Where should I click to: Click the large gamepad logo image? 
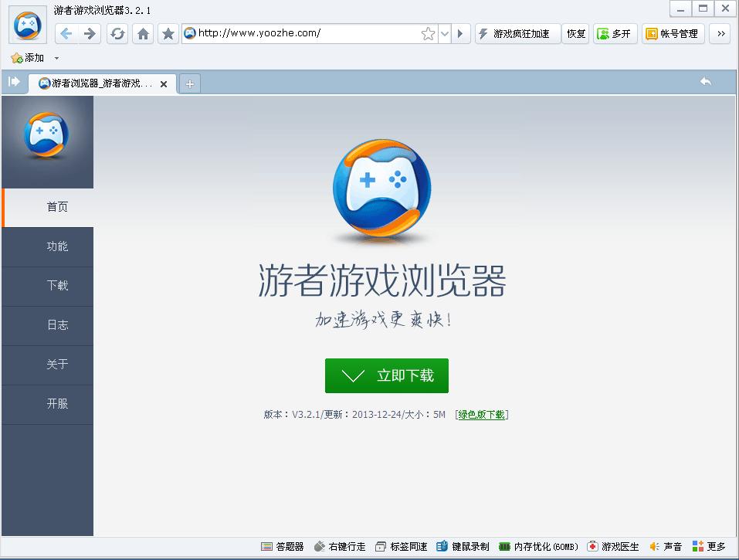tap(381, 188)
